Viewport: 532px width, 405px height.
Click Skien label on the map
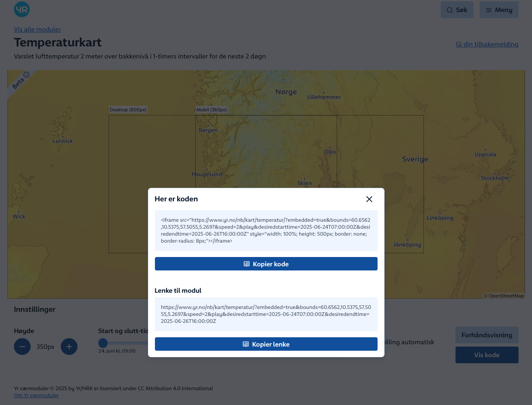click(x=304, y=183)
